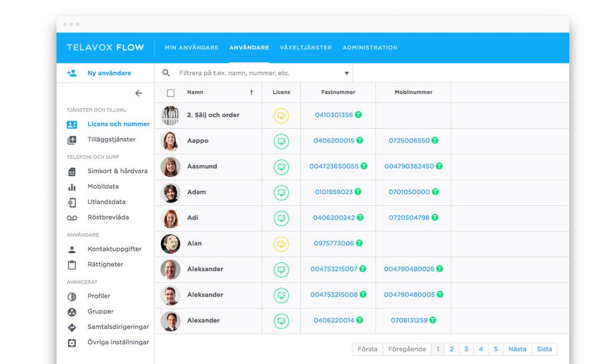Click the Röstbrevlåda voicemail icon
Screen dimensions: 610x364
pos(72,218)
